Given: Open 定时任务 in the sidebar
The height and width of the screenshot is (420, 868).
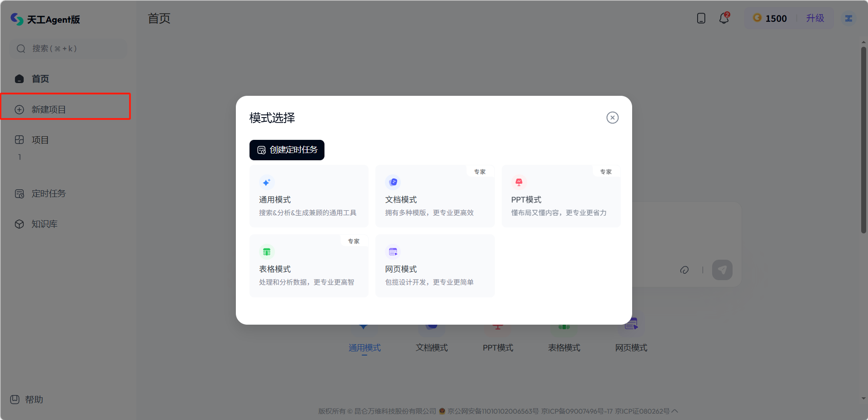Looking at the screenshot, I should point(49,194).
